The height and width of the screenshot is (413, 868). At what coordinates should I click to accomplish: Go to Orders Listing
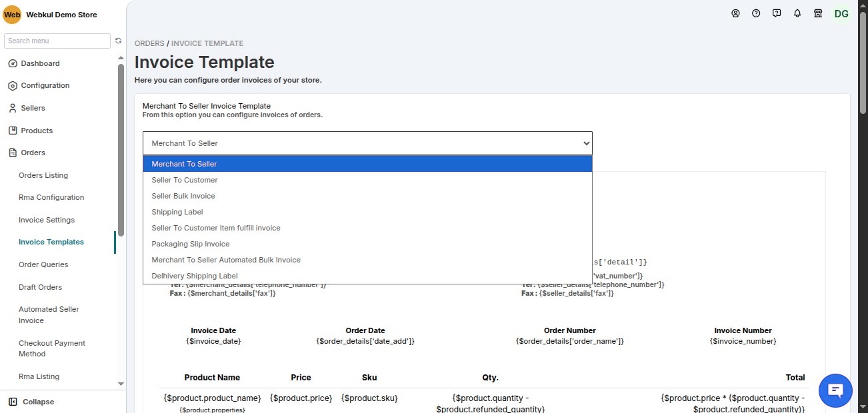(43, 175)
